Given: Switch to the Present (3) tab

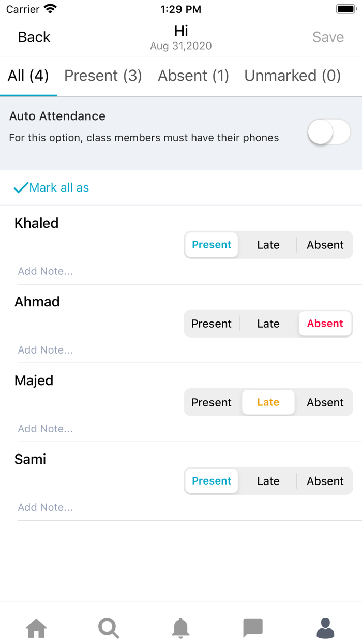Looking at the screenshot, I should [x=103, y=76].
